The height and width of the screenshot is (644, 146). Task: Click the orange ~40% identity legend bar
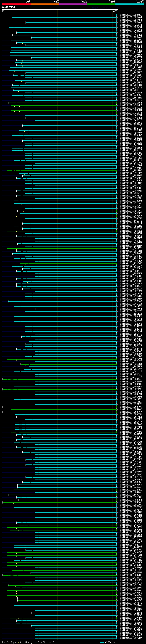coord(45,4)
